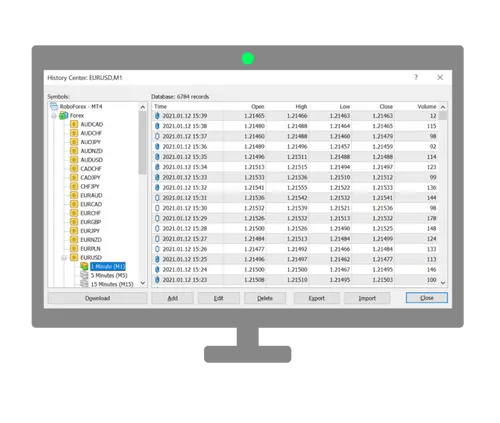Select the EURPLN symbol icon
Viewport: 500px width, 423px height.
(x=74, y=249)
